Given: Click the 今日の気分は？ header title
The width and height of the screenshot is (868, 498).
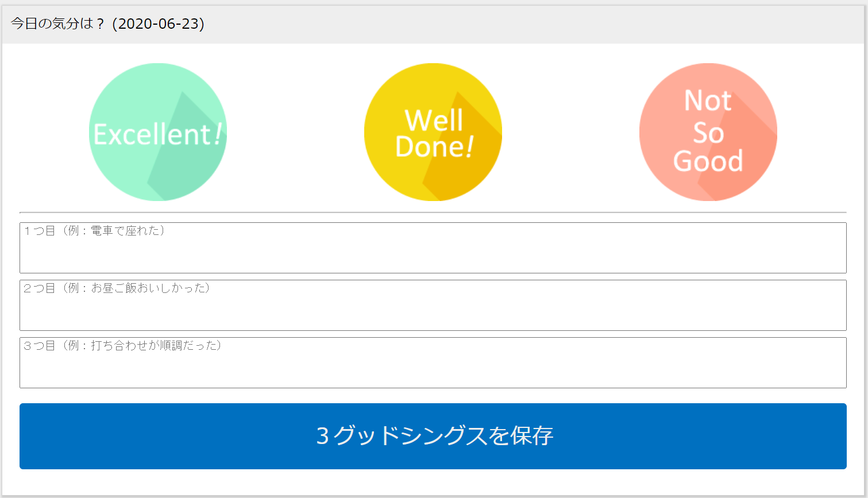Looking at the screenshot, I should point(57,24).
